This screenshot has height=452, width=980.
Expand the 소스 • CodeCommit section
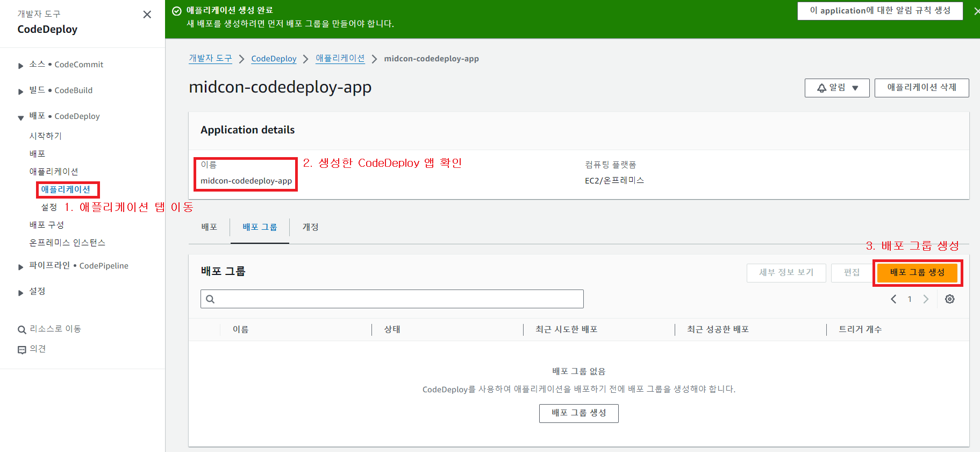[20, 66]
